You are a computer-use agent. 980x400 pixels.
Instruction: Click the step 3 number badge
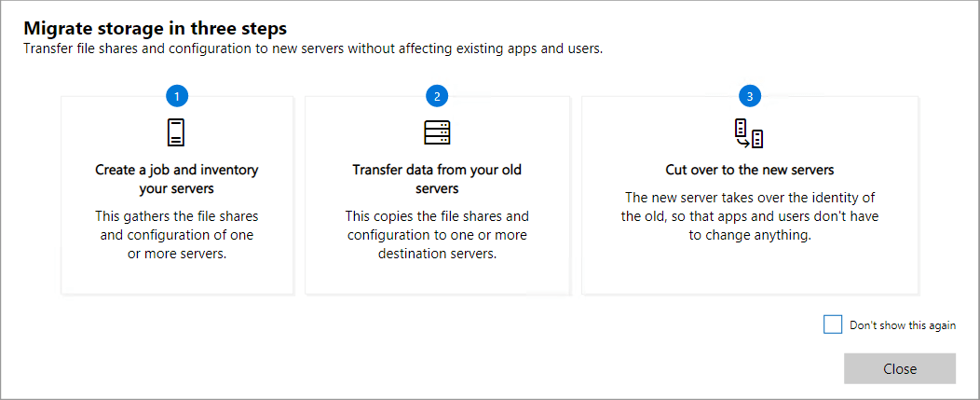pyautogui.click(x=750, y=96)
